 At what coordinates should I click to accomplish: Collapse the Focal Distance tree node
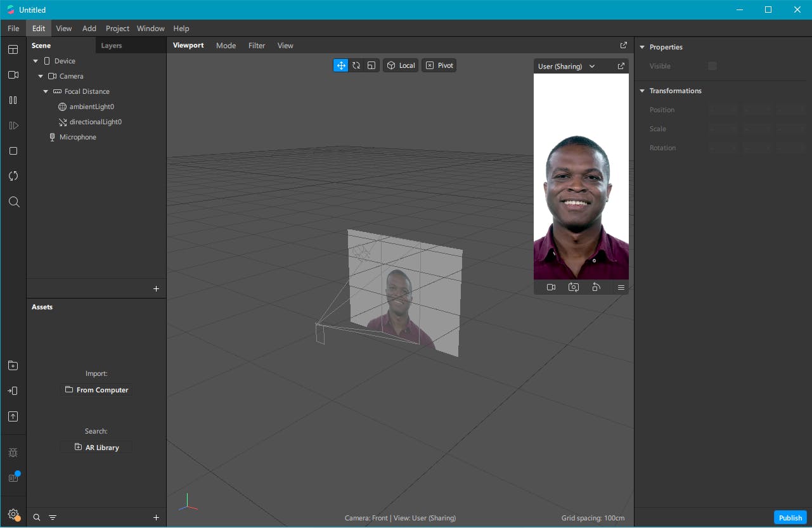point(46,91)
